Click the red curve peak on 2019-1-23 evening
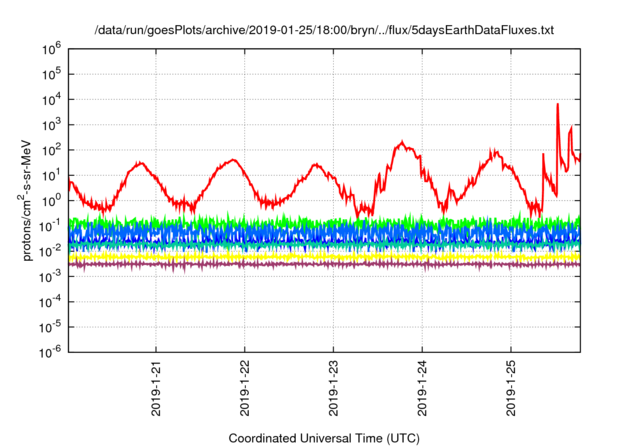640x448 pixels. pos(402,144)
